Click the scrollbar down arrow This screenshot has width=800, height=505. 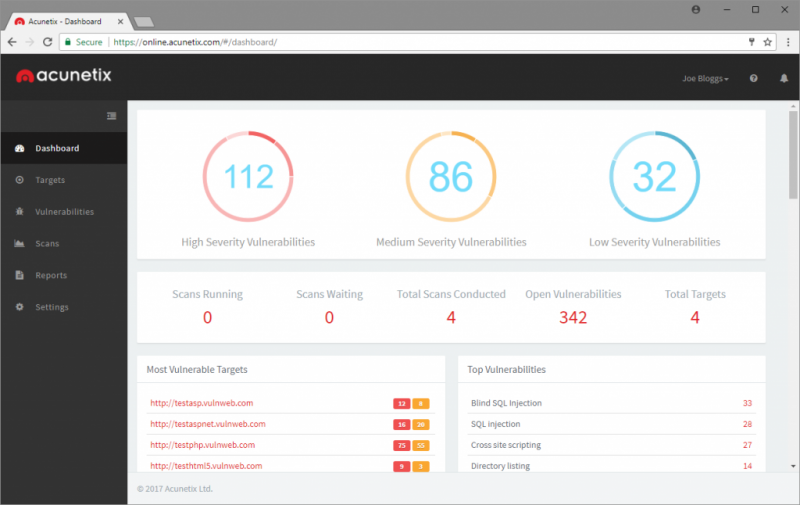pyautogui.click(x=793, y=466)
